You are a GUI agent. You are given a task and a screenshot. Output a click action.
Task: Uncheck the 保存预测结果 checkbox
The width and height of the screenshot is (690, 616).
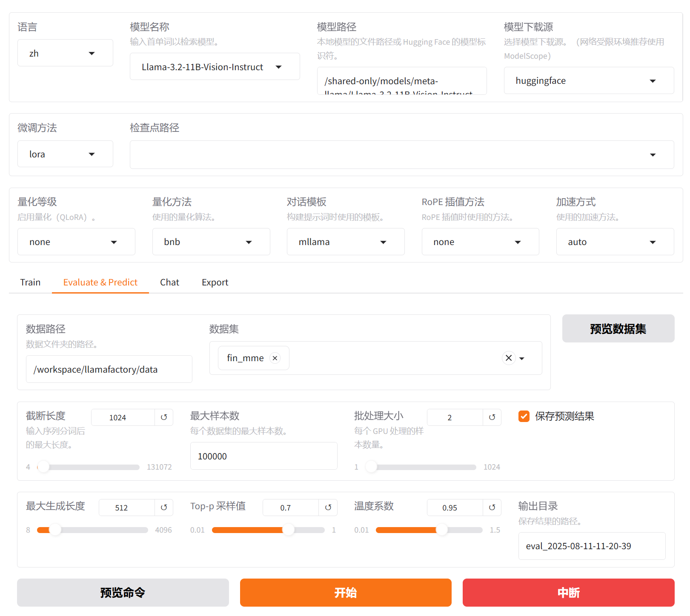tap(524, 416)
